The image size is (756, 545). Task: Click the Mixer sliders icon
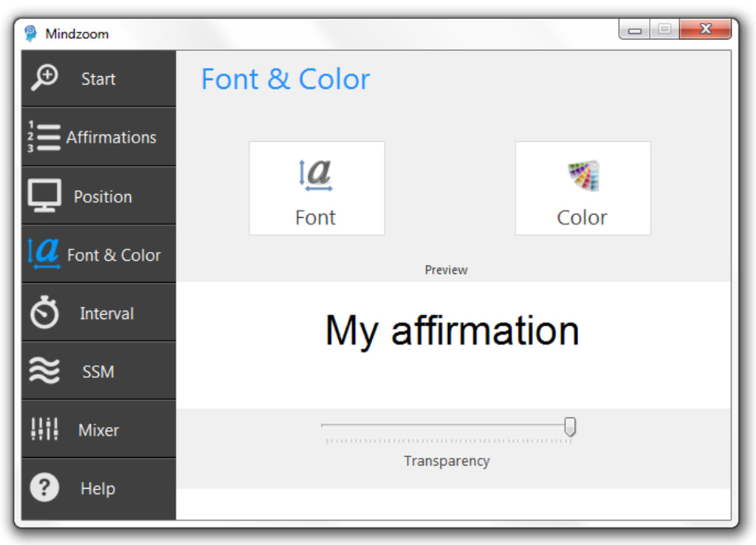[x=44, y=429]
